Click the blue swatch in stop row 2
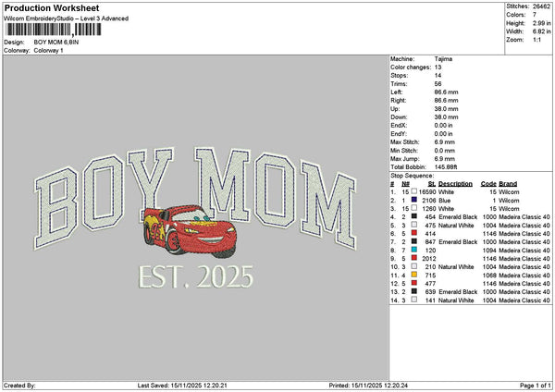Screen dimensions: 555x392 point(414,200)
